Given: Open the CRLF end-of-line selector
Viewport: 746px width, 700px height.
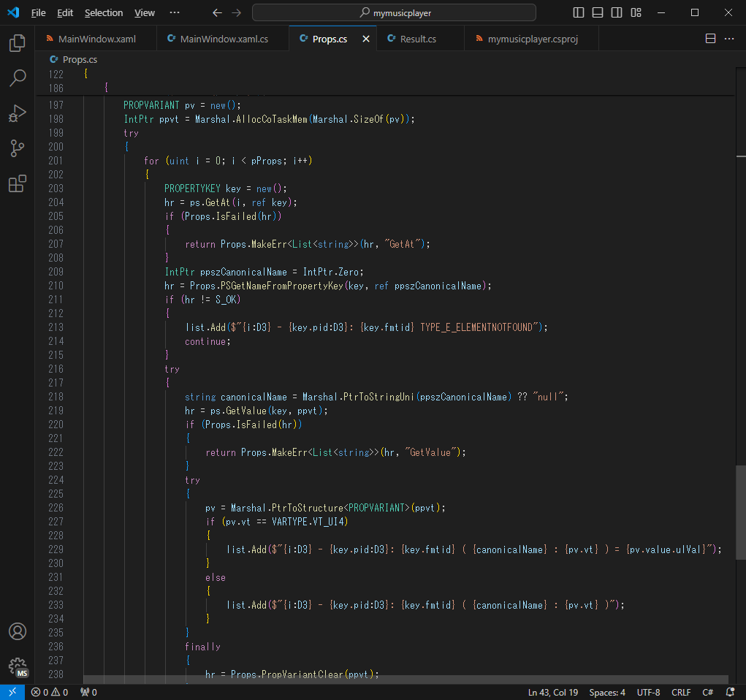Looking at the screenshot, I should pos(681,692).
